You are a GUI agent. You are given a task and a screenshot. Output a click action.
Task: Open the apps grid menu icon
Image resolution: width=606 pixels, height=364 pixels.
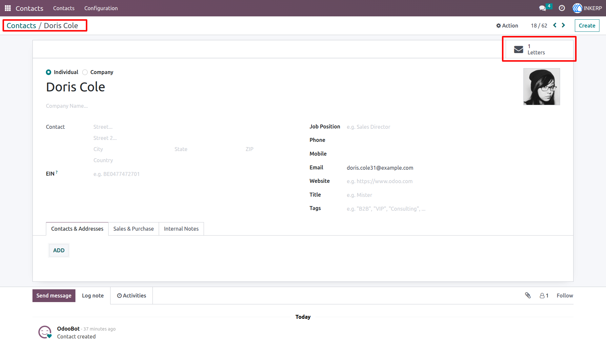tap(8, 8)
